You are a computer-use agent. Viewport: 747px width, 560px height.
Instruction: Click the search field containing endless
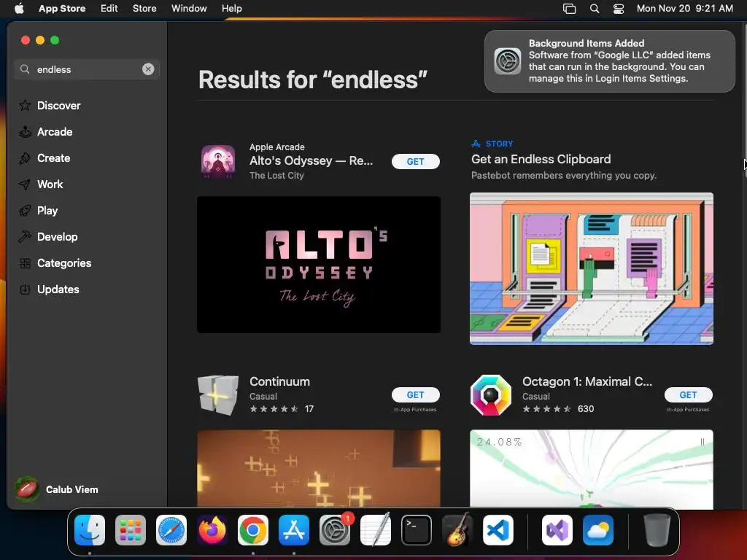[86, 69]
